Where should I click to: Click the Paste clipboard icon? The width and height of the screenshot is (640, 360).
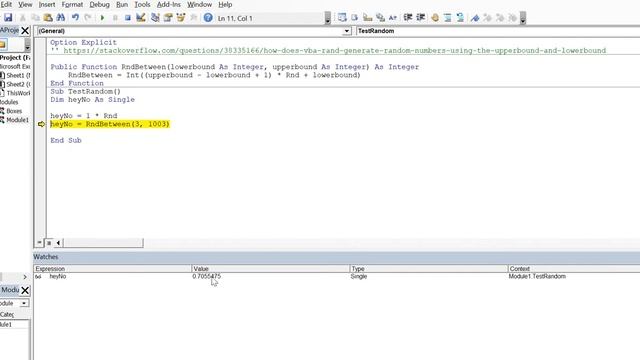point(48,18)
